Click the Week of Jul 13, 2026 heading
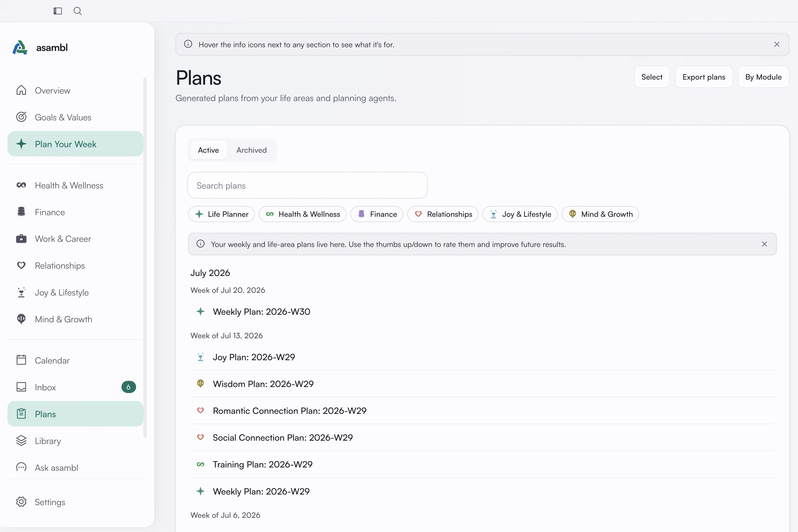Image resolution: width=798 pixels, height=532 pixels. (226, 335)
